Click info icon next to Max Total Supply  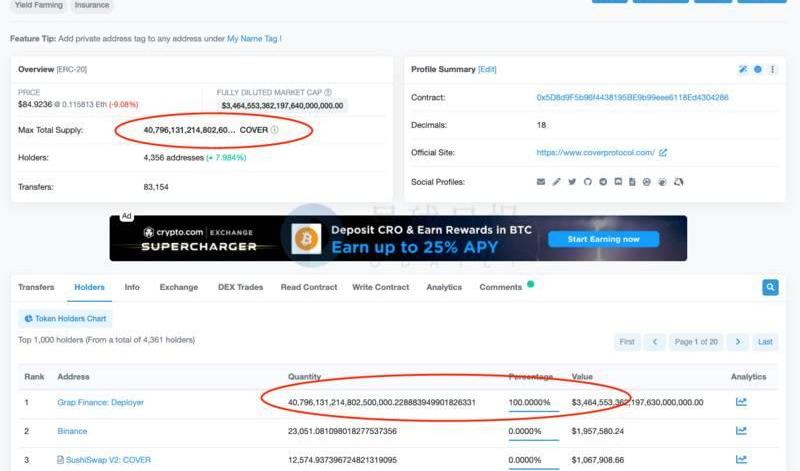coord(275,130)
